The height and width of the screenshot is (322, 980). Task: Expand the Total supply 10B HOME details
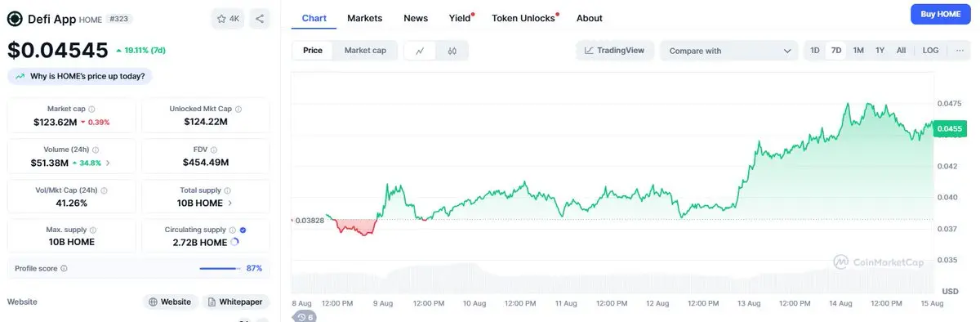[x=205, y=203]
